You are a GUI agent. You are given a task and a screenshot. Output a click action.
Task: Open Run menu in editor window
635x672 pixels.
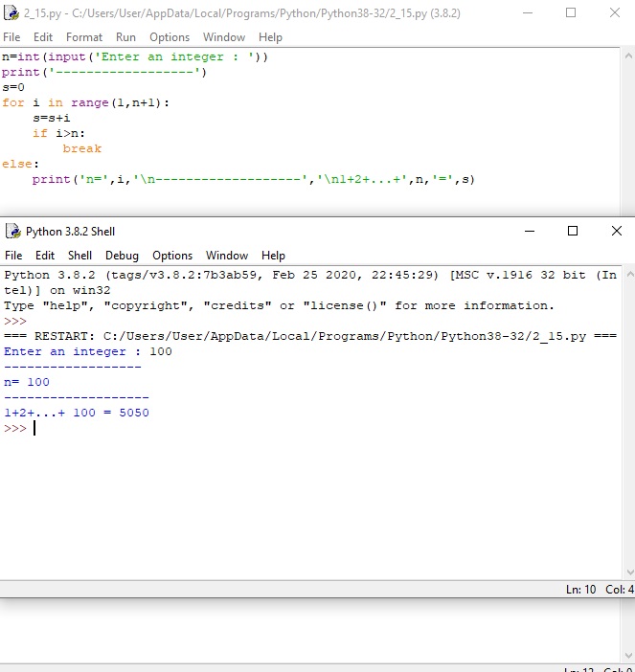pos(125,37)
